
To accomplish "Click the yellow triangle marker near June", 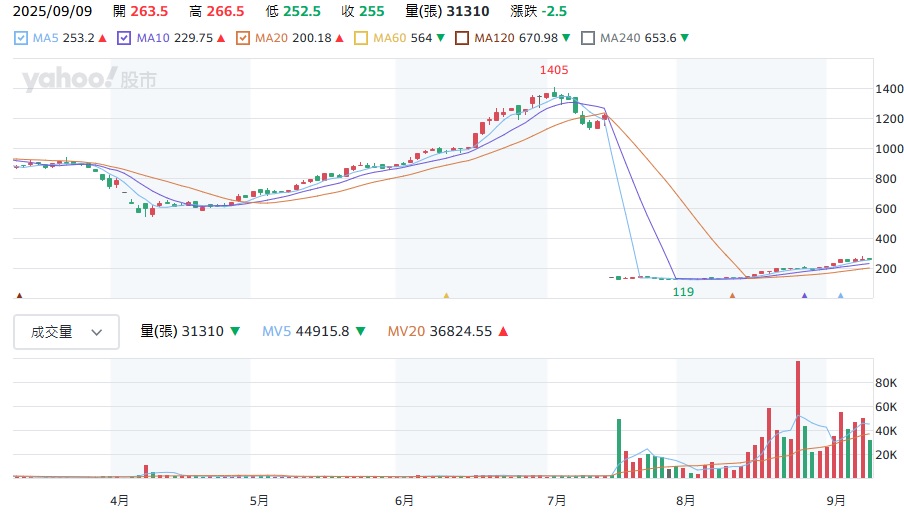I will (x=446, y=296).
